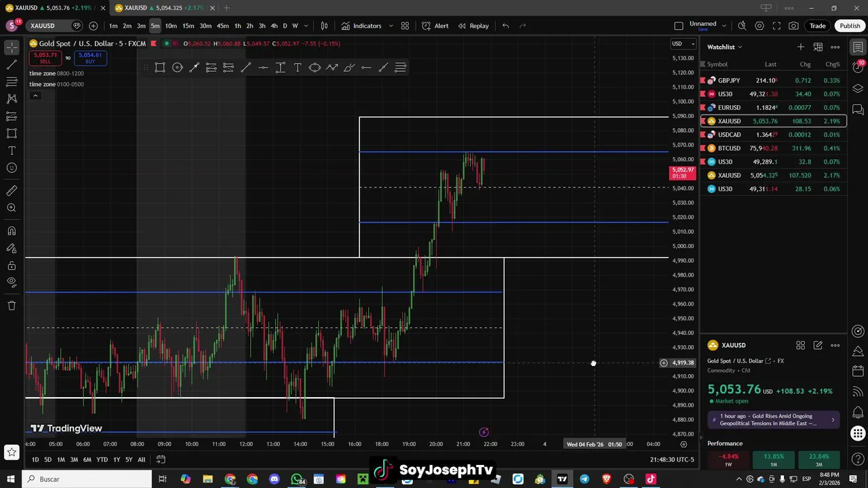The width and height of the screenshot is (868, 488).
Task: Expand the timeframe list chevron
Action: point(307,26)
